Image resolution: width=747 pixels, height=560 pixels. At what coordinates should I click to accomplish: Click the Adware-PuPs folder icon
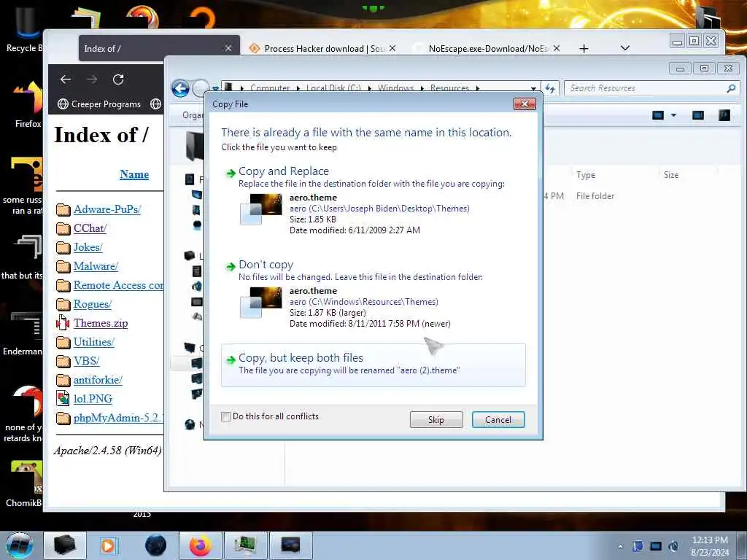(63, 209)
